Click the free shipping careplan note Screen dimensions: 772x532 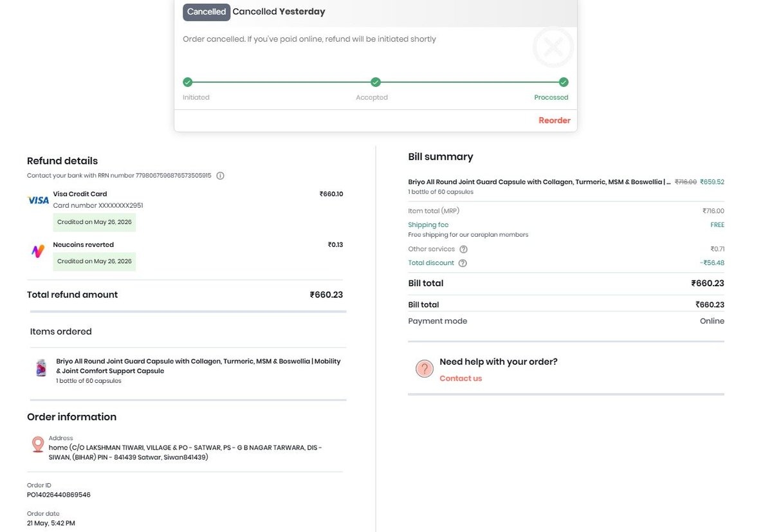pyautogui.click(x=468, y=235)
